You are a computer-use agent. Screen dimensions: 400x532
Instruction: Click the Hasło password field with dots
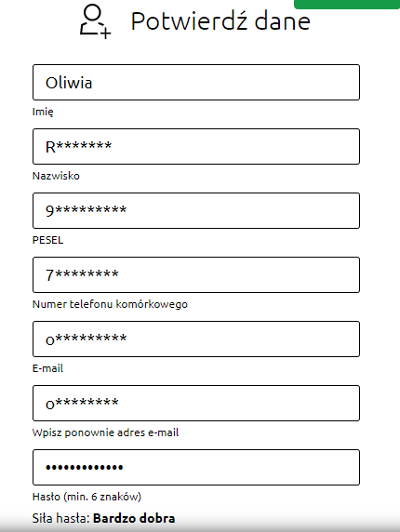[196, 467]
